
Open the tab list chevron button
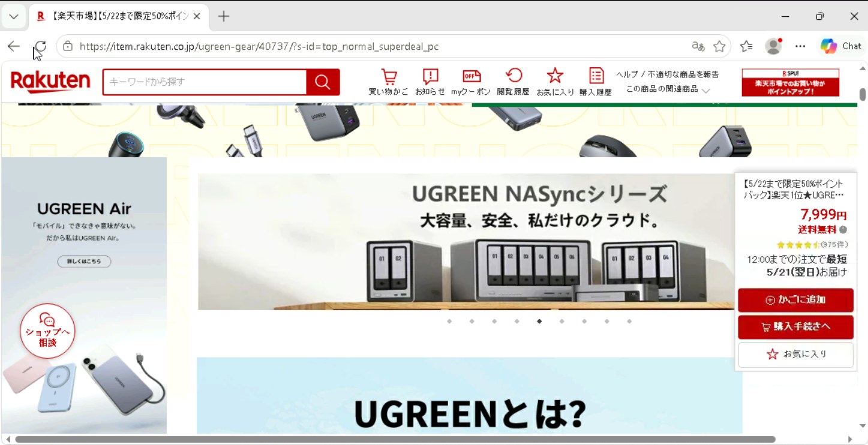coord(14,16)
